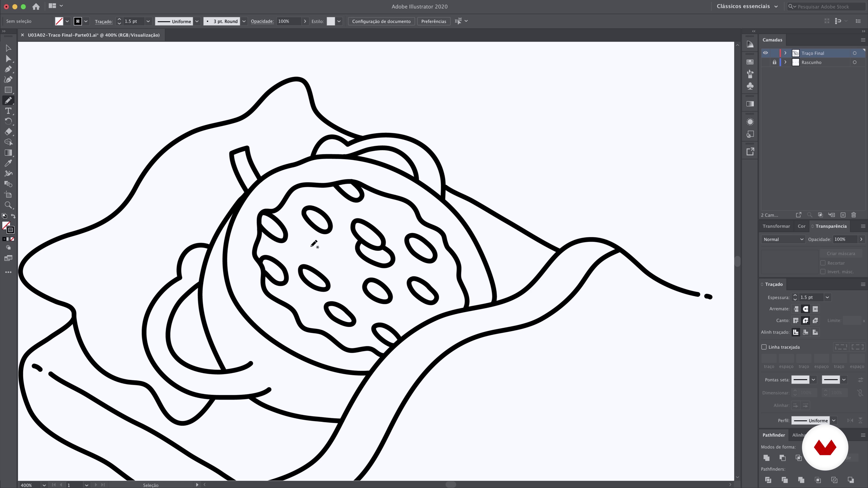The width and height of the screenshot is (868, 488).
Task: Click Opacidade 100% field in Transparência panel
Action: pos(845,239)
